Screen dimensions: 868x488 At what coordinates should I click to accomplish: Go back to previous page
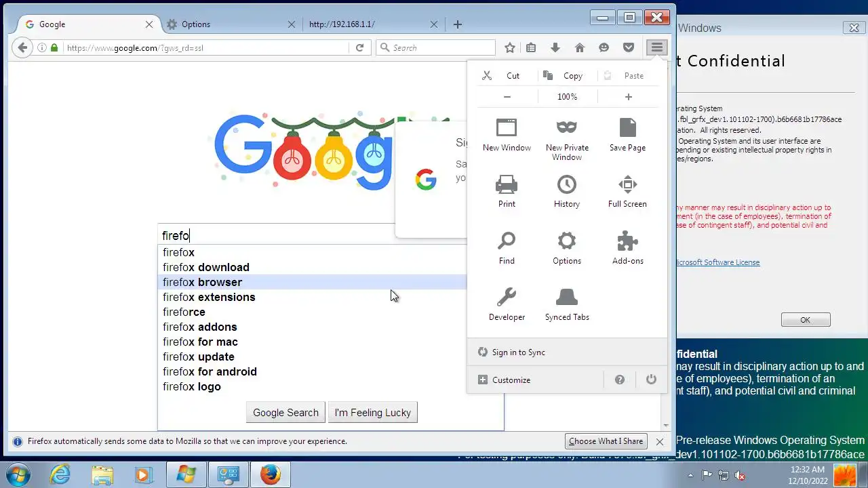coord(22,47)
